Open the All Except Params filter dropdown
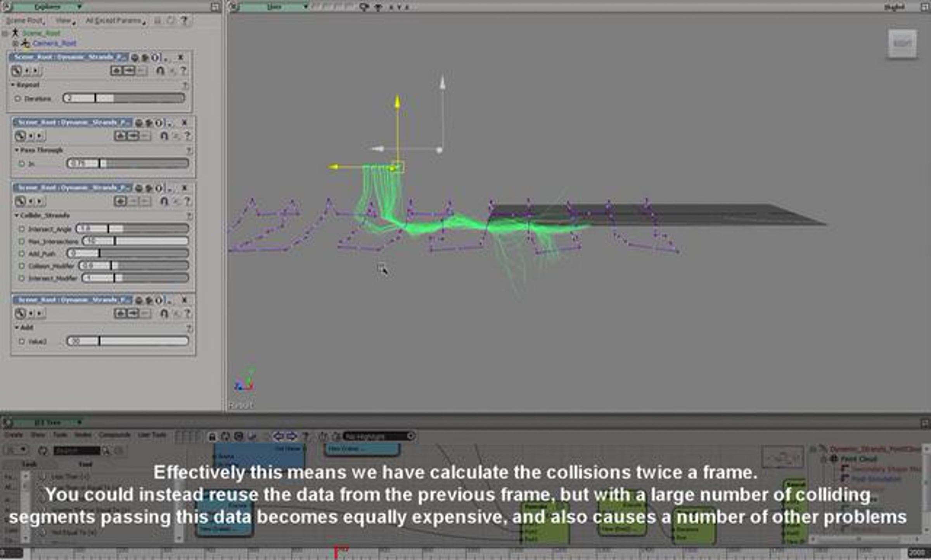This screenshot has width=931, height=560. pos(115,21)
